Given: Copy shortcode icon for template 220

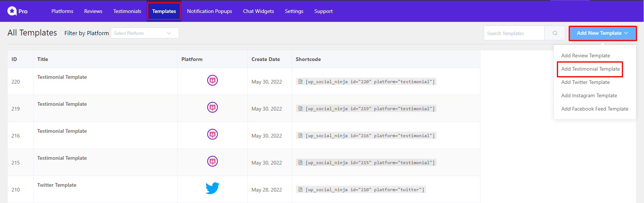Looking at the screenshot, I should (301, 82).
